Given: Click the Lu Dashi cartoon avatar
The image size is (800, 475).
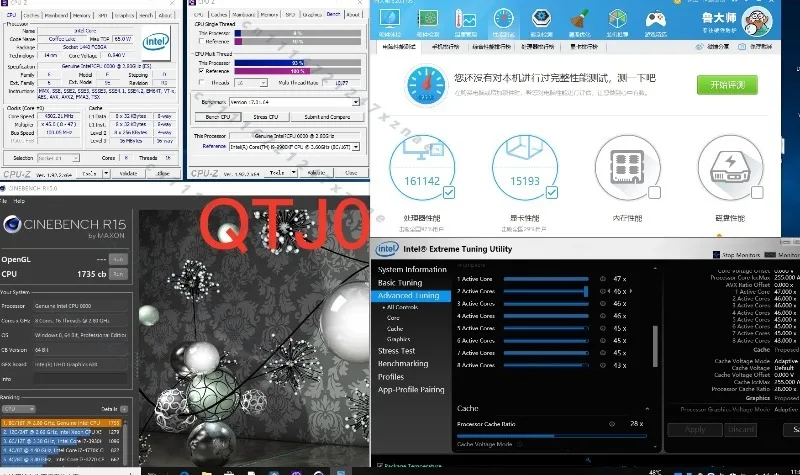Looking at the screenshot, I should click(757, 21).
